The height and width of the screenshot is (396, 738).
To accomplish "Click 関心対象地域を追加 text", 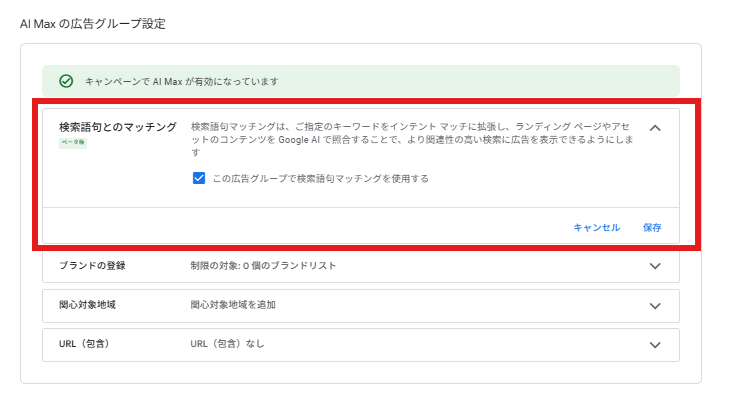I will pyautogui.click(x=233, y=305).
